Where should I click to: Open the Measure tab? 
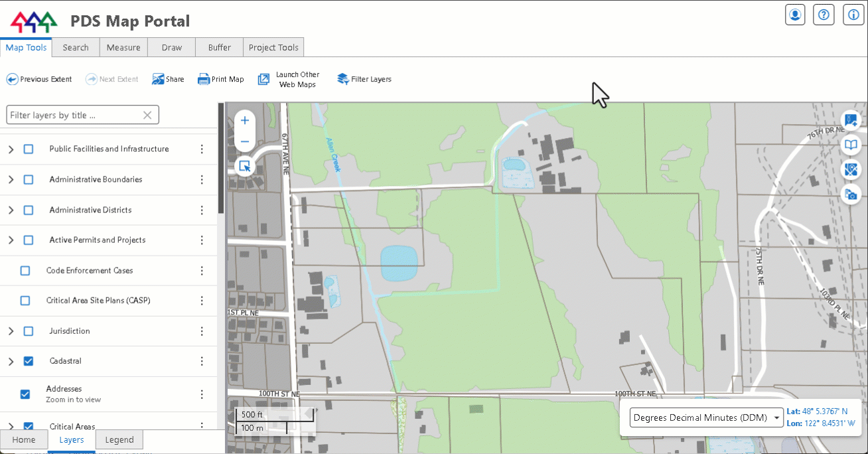click(x=123, y=47)
